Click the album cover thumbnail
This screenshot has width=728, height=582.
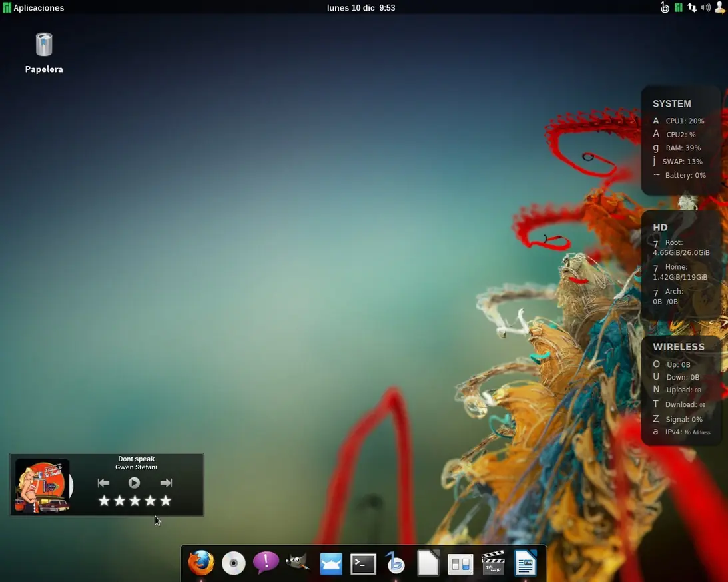point(43,485)
